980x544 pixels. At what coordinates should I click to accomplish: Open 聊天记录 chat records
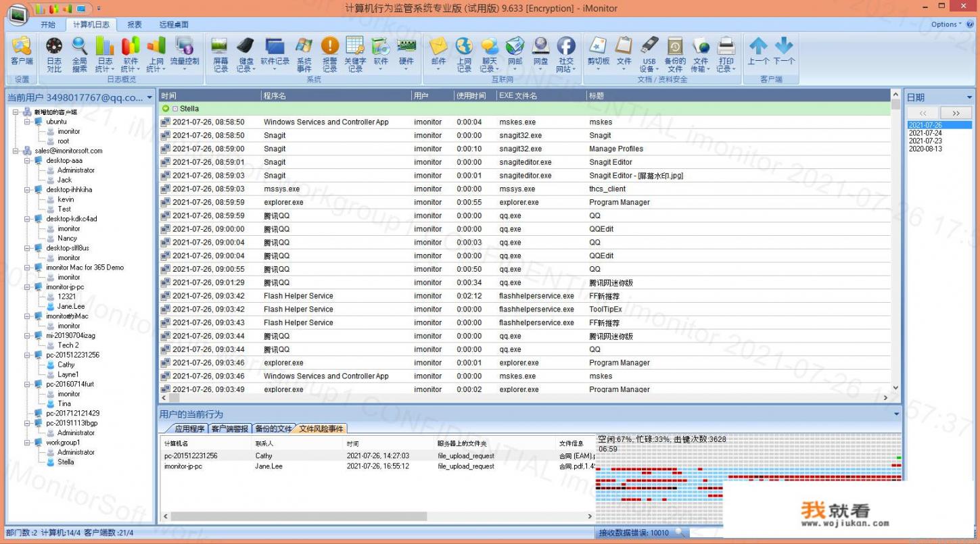[490, 53]
